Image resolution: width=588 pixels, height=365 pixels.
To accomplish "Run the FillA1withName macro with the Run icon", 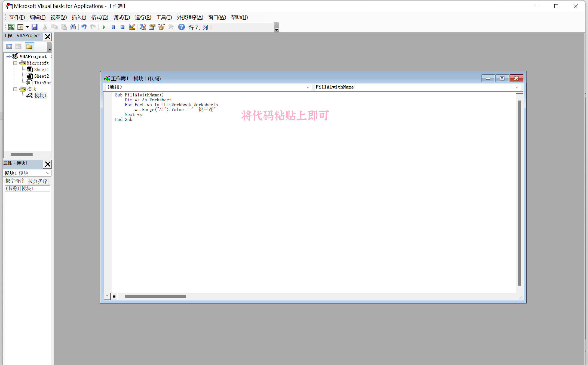I will coord(104,27).
